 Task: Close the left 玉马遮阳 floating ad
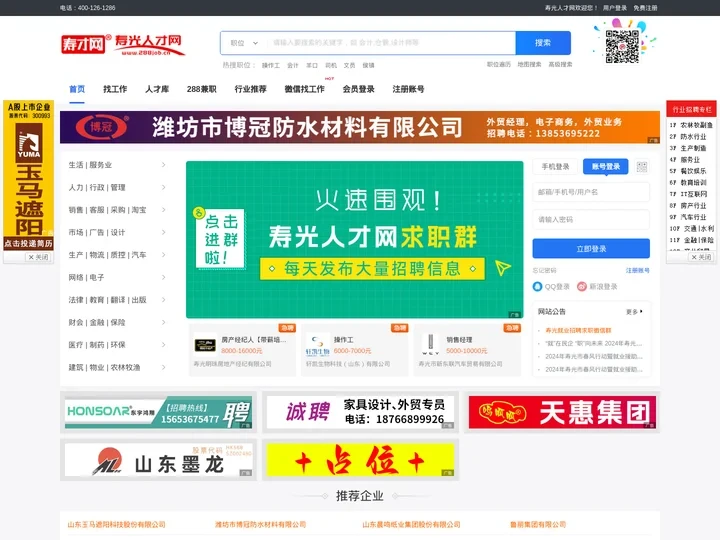(39, 257)
